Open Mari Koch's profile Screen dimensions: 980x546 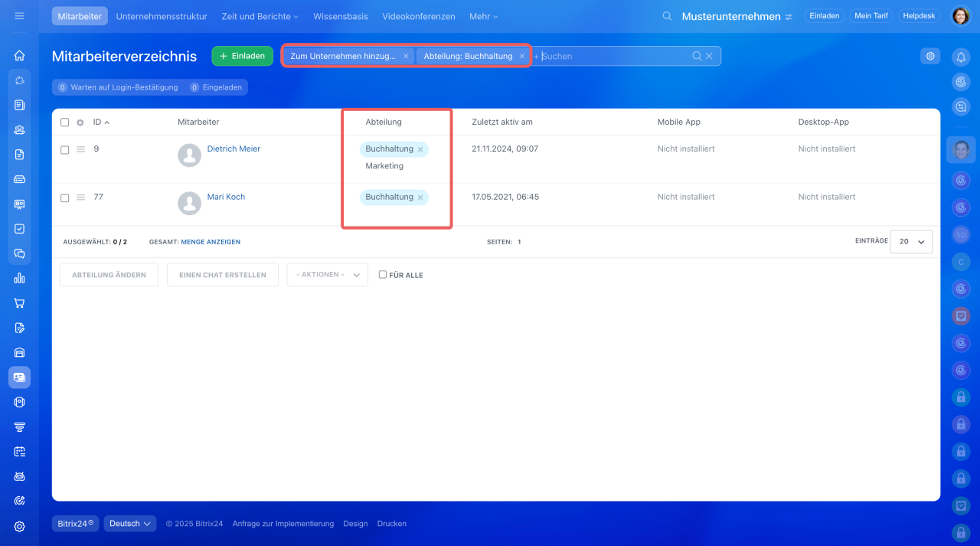point(226,198)
